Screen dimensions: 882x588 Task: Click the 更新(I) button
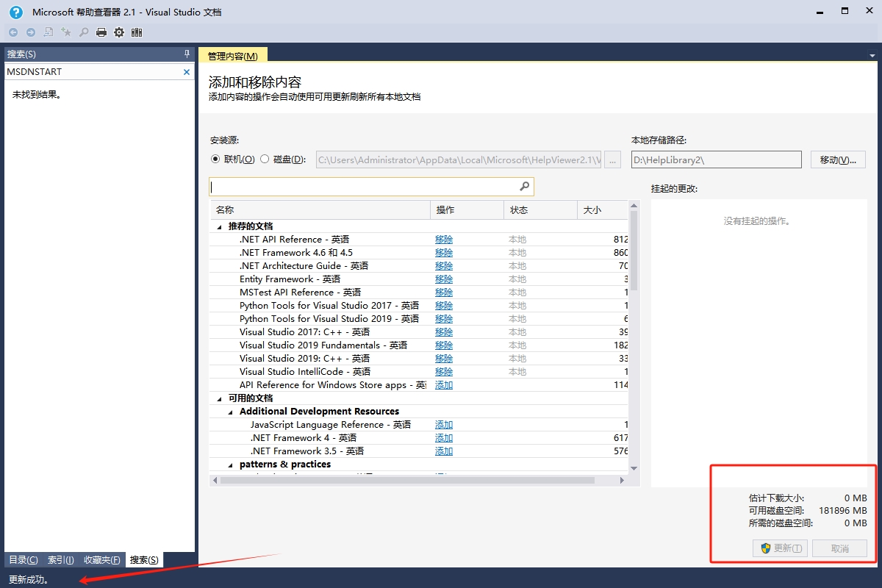click(x=780, y=548)
